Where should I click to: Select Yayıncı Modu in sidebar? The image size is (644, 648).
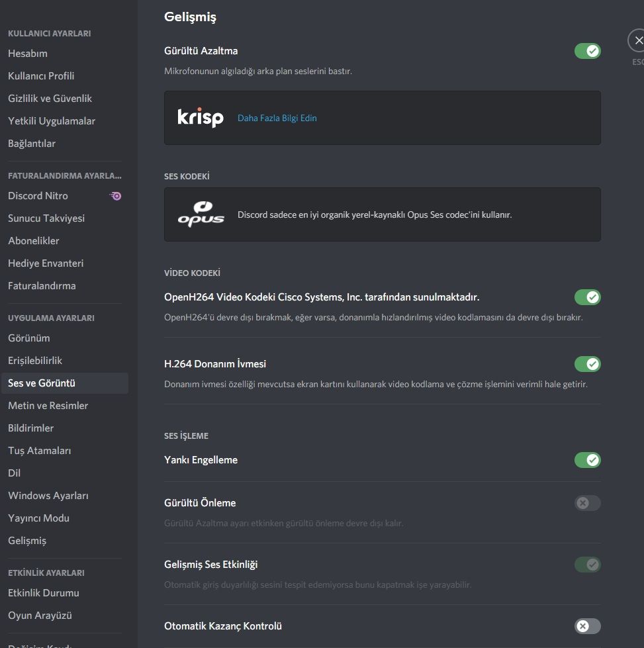[x=39, y=518]
